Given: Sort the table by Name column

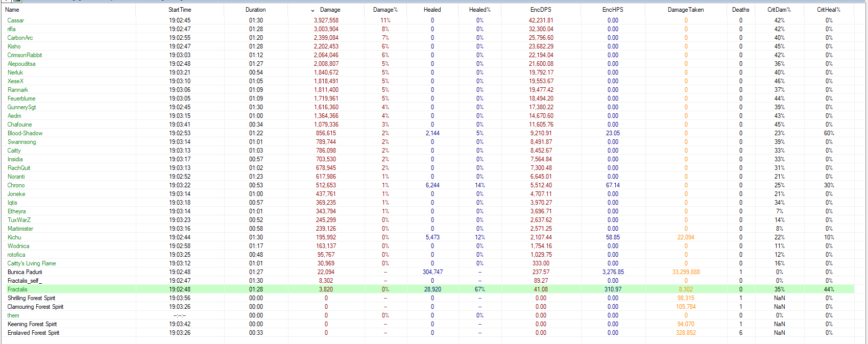Looking at the screenshot, I should [12, 10].
